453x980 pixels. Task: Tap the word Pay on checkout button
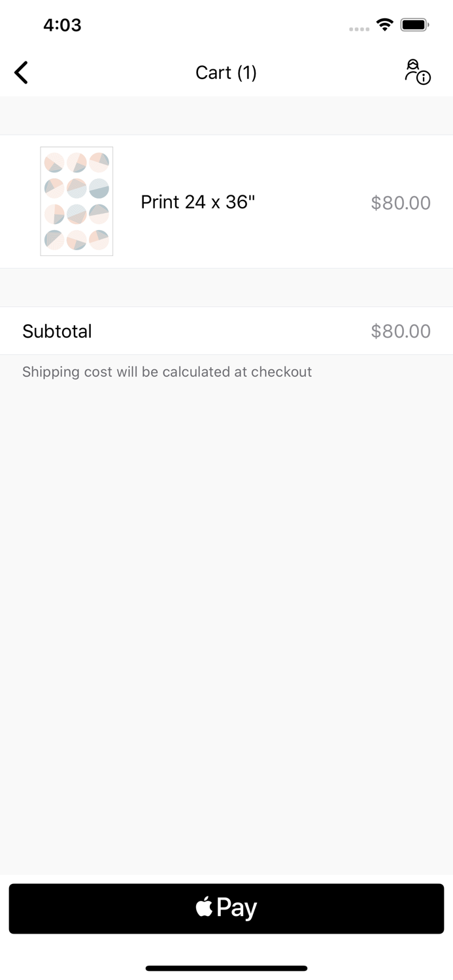237,908
